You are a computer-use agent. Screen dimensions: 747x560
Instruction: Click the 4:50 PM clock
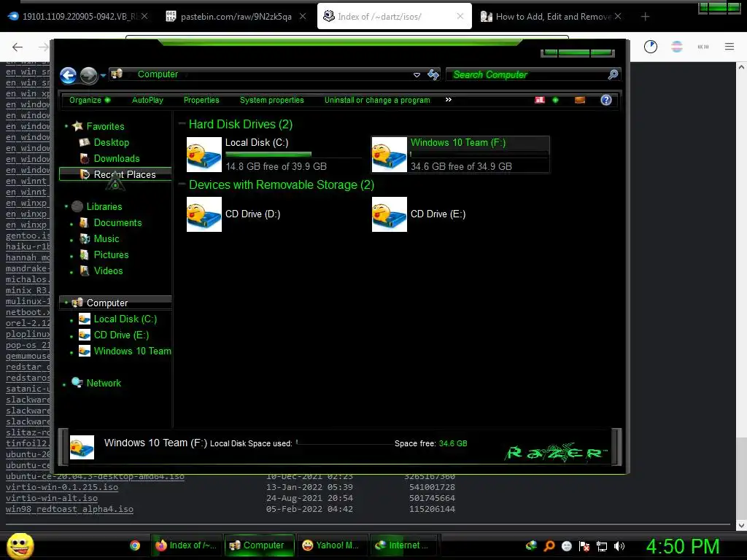click(x=683, y=547)
